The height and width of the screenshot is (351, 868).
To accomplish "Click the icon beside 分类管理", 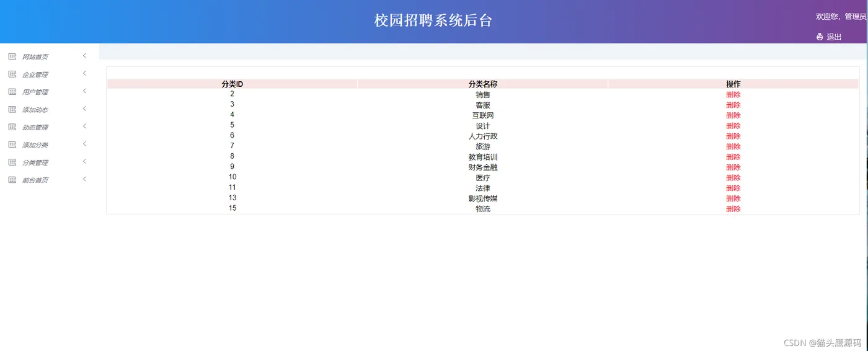I will coord(12,162).
